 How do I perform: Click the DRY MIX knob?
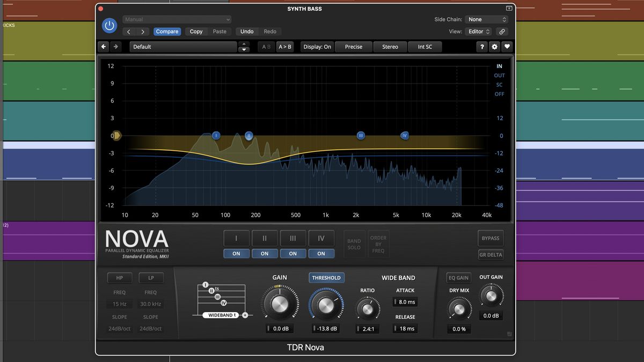tap(459, 309)
